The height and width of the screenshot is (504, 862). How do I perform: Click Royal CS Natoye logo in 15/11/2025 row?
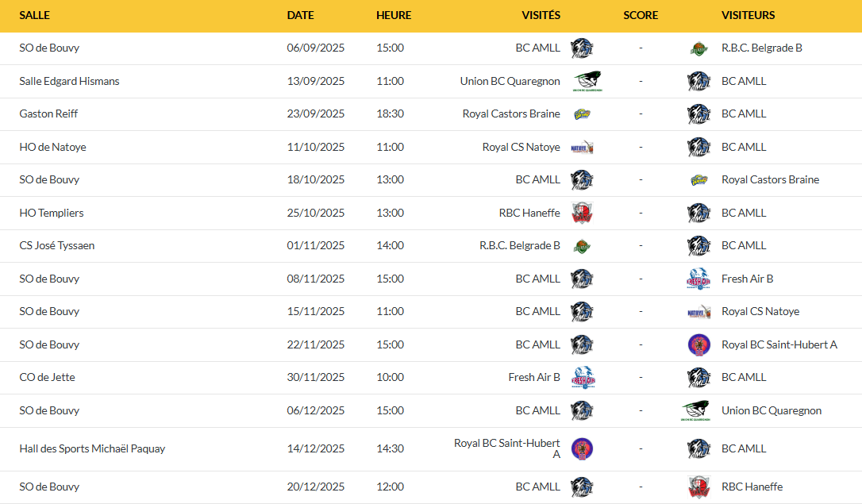(x=698, y=312)
